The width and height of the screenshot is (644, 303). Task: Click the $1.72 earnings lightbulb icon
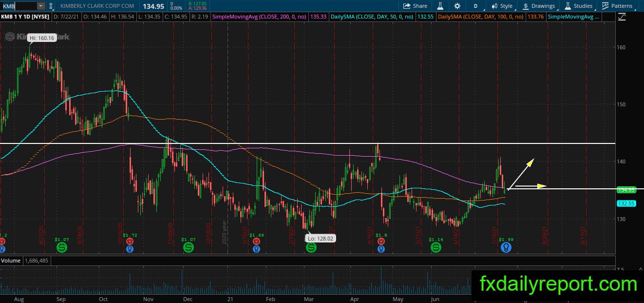click(x=130, y=249)
